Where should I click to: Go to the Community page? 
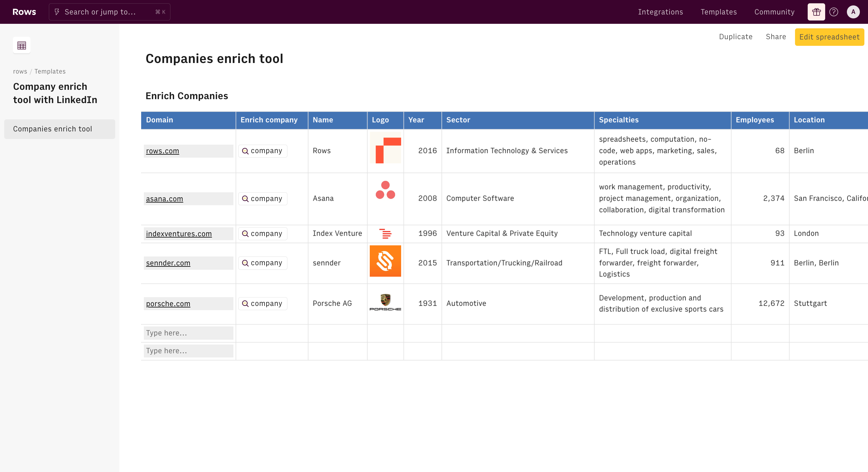pos(774,12)
